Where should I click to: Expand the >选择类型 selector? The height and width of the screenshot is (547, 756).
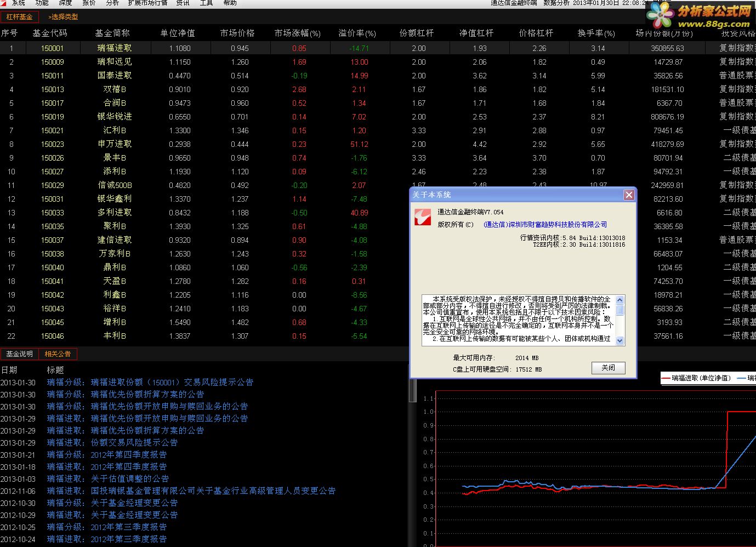coord(63,17)
